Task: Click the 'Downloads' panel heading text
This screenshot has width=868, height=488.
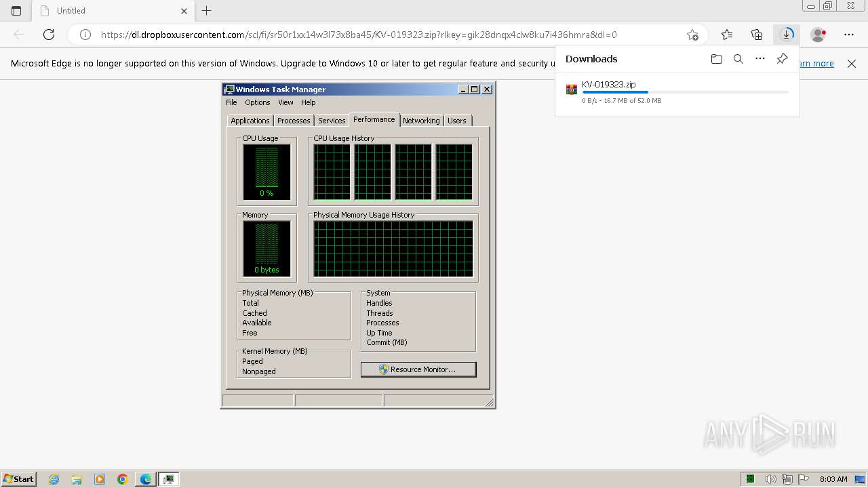Action: pyautogui.click(x=591, y=59)
